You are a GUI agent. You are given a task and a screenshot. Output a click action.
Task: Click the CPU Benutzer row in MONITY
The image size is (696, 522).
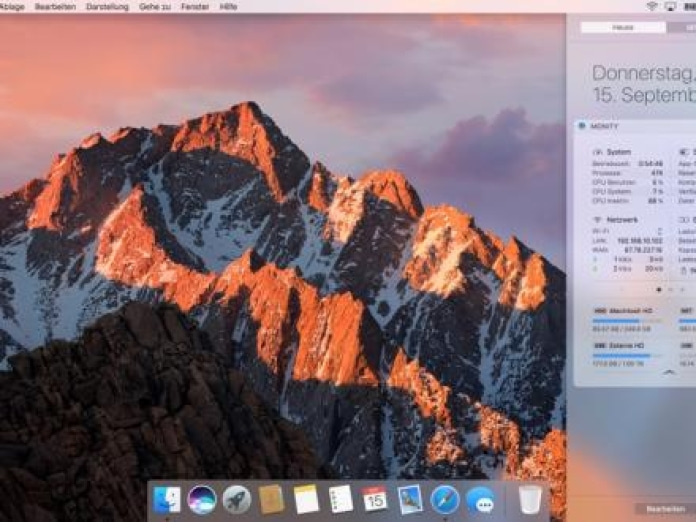pyautogui.click(x=628, y=182)
